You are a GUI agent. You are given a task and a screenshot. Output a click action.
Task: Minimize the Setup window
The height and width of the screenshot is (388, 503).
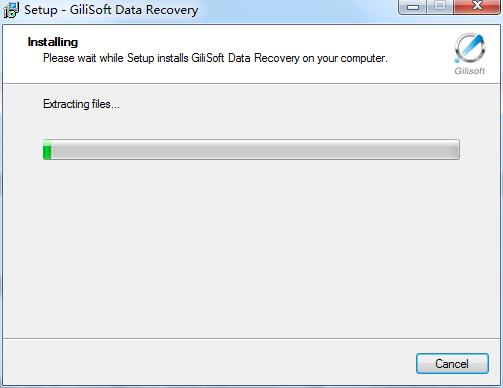413,7
